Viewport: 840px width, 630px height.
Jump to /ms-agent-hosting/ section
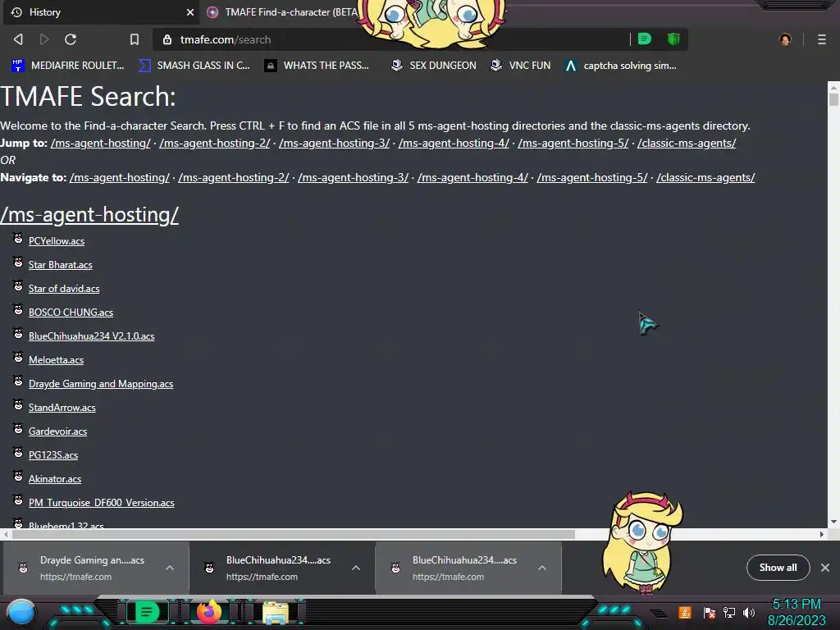click(x=101, y=143)
